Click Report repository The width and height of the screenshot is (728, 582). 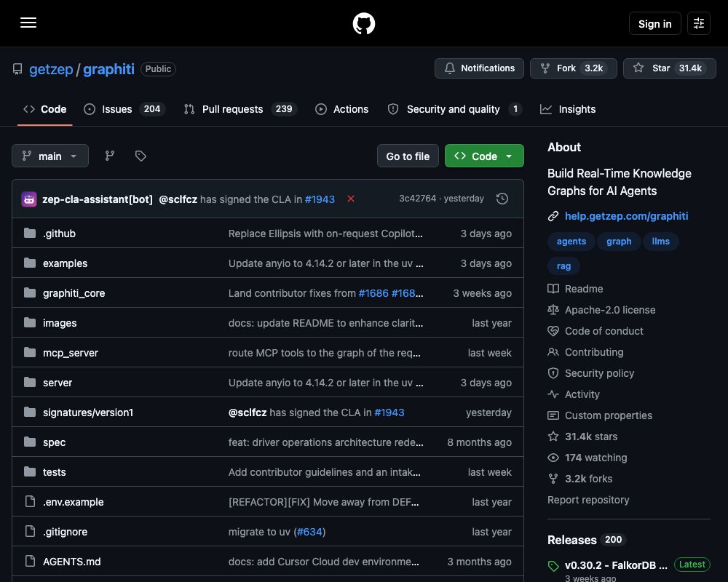pos(588,500)
